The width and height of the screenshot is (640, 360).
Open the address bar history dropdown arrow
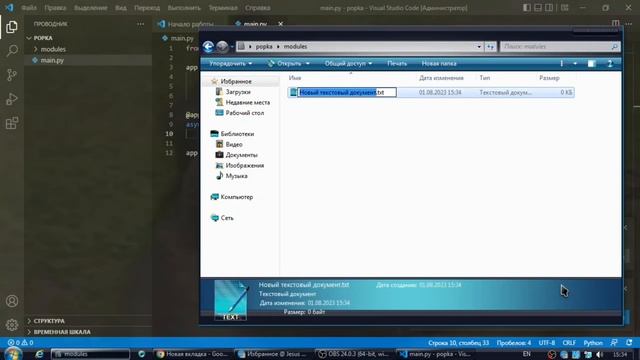click(479, 47)
